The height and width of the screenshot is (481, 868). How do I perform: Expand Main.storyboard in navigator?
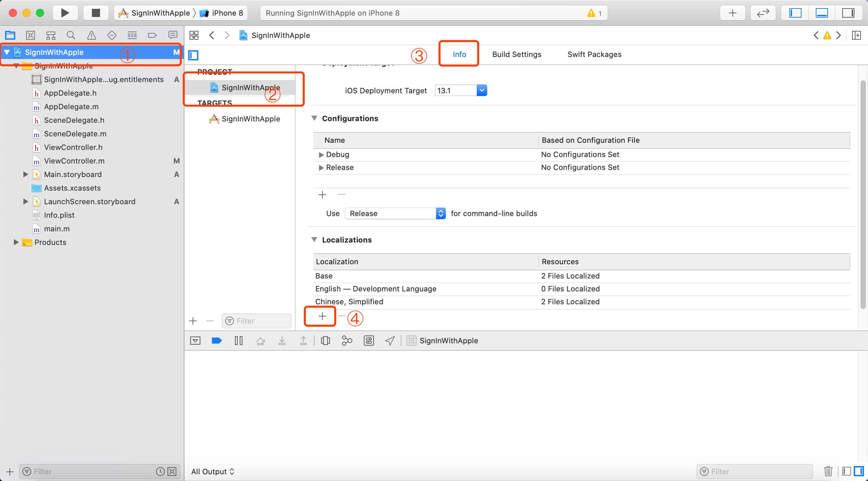25,174
